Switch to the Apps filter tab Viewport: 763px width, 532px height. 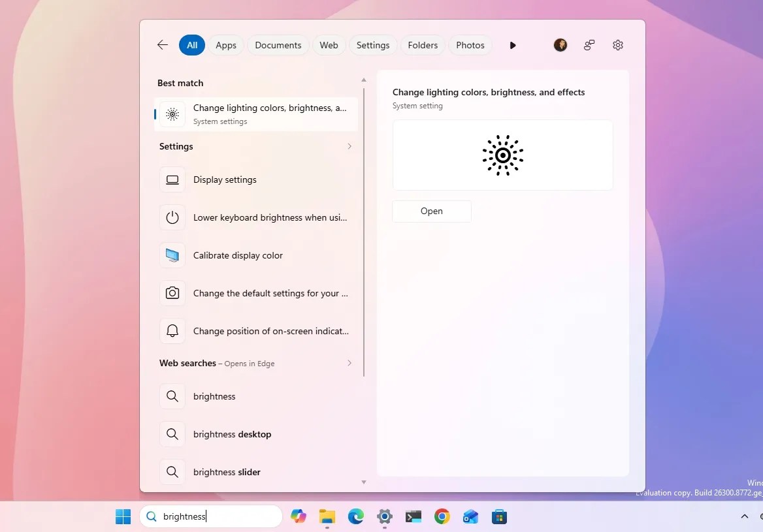[x=226, y=45]
